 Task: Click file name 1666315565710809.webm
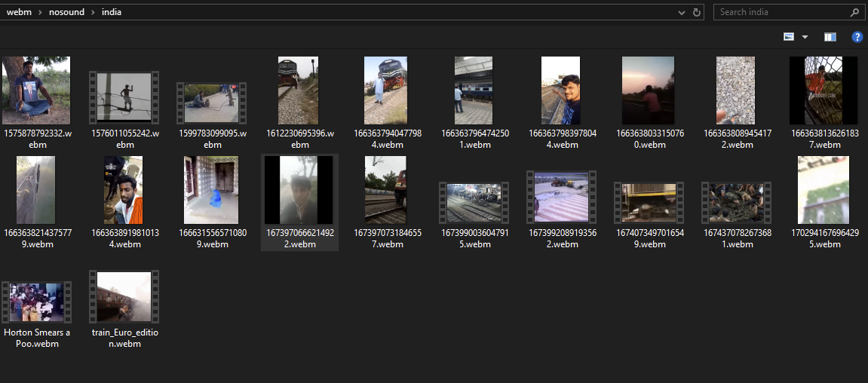tap(211, 239)
